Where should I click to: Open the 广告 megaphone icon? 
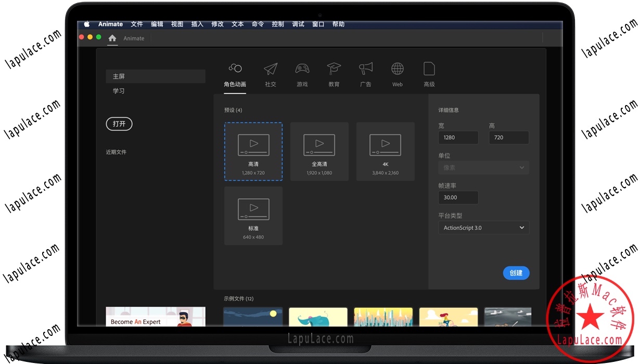coord(365,70)
